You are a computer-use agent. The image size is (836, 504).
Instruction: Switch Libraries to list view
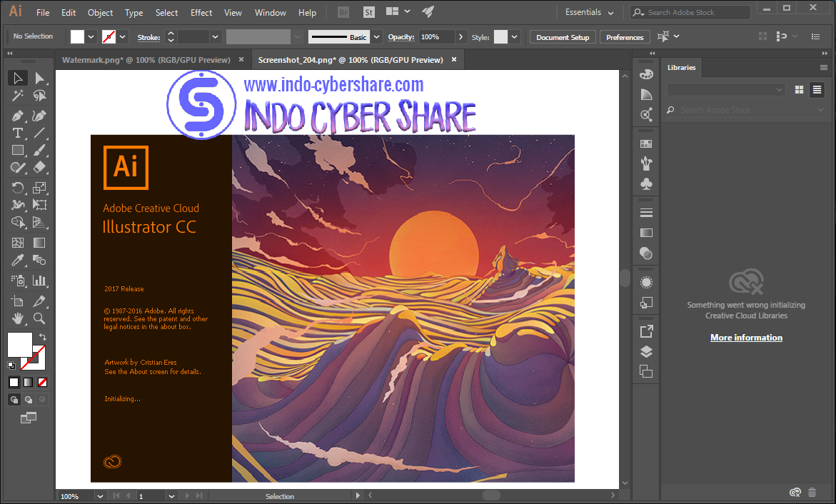(817, 90)
